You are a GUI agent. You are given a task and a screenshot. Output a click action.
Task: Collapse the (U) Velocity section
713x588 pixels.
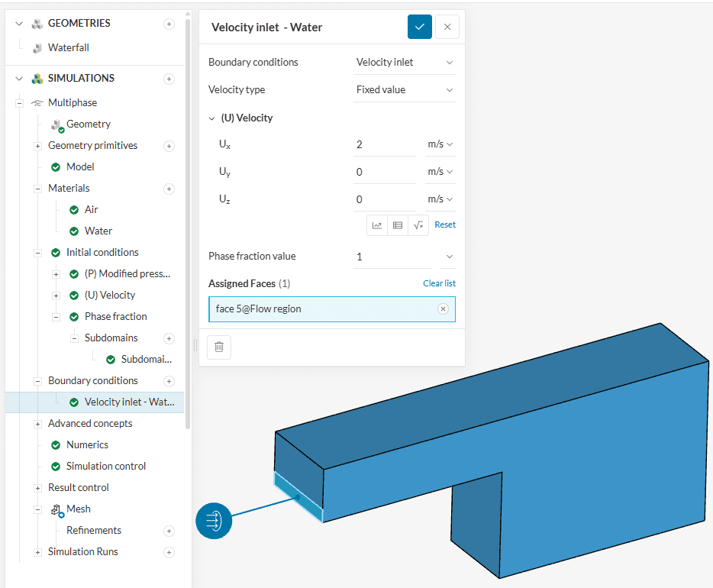click(212, 118)
